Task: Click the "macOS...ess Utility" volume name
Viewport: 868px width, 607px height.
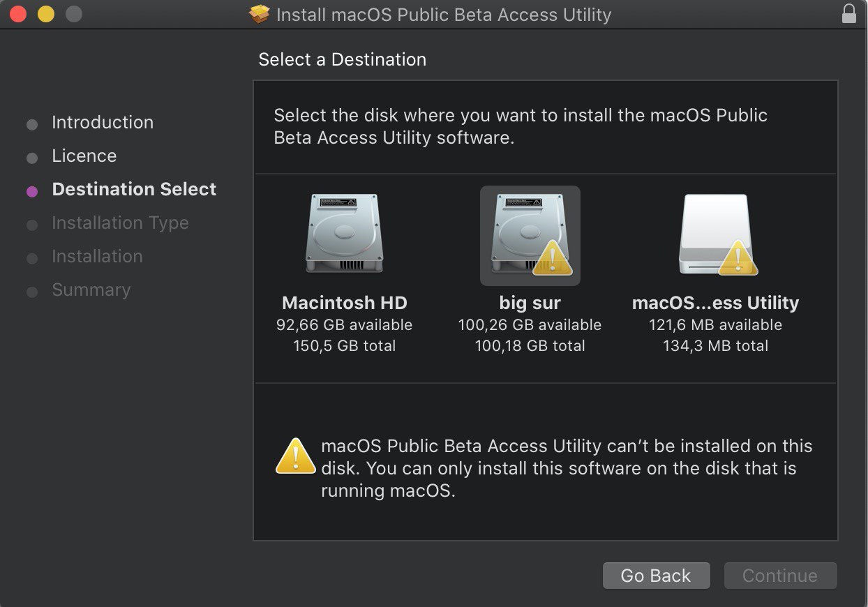Action: pos(715,303)
